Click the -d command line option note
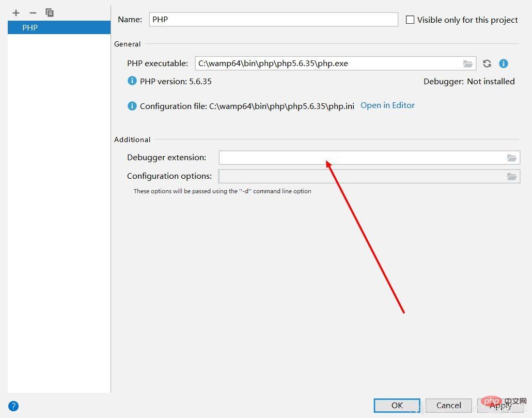The width and height of the screenshot is (532, 418). pos(222,191)
